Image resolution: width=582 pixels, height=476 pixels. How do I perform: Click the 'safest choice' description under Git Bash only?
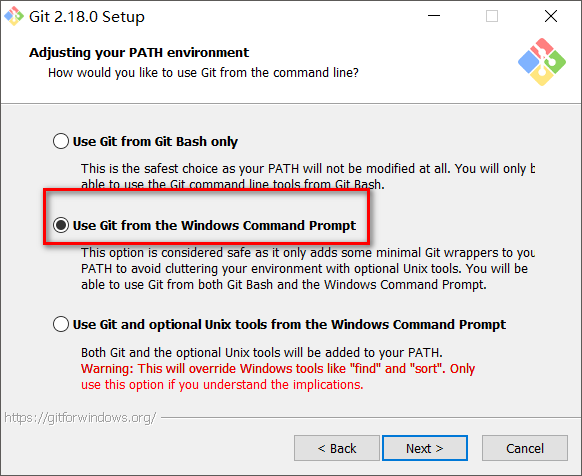pyautogui.click(x=308, y=176)
